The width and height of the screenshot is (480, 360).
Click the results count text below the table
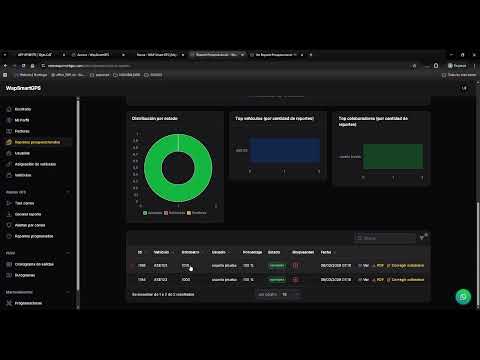[x=163, y=294]
